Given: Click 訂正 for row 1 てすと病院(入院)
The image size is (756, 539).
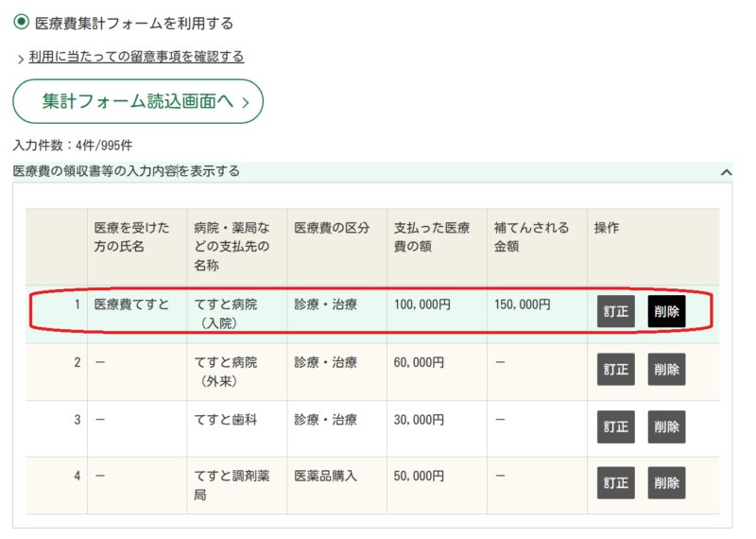Looking at the screenshot, I should pyautogui.click(x=615, y=312).
